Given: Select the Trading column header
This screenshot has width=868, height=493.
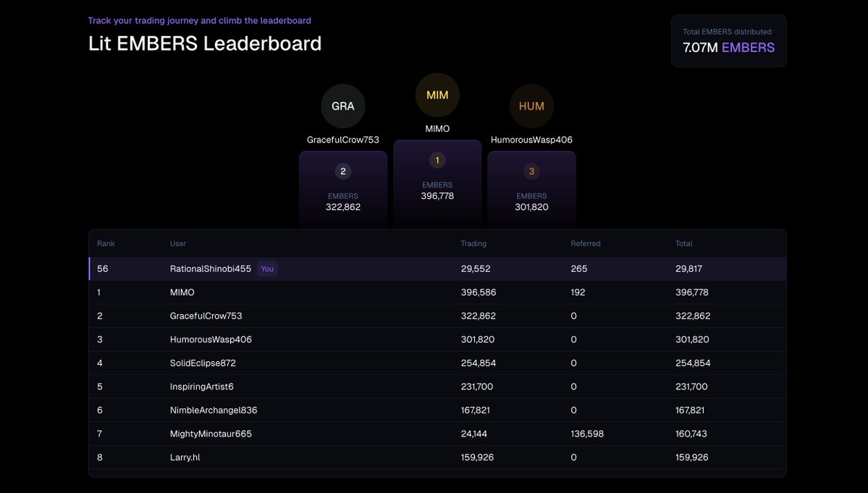Looking at the screenshot, I should (x=473, y=243).
